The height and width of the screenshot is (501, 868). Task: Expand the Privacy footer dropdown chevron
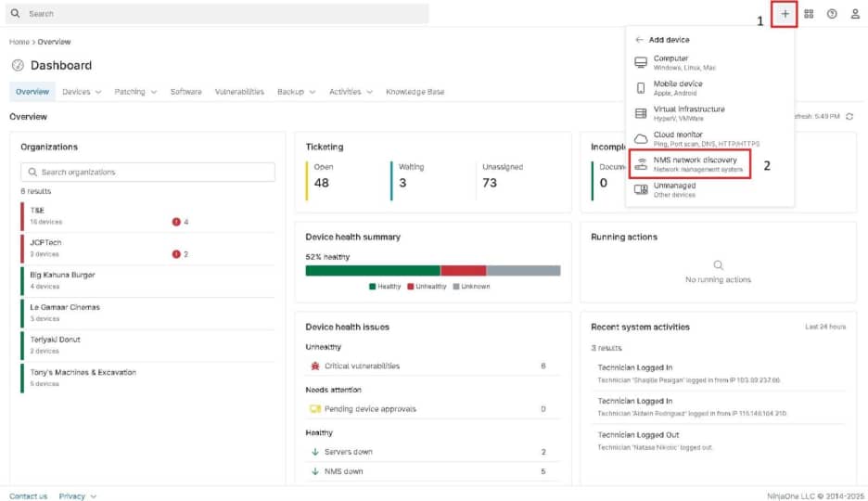click(93, 496)
